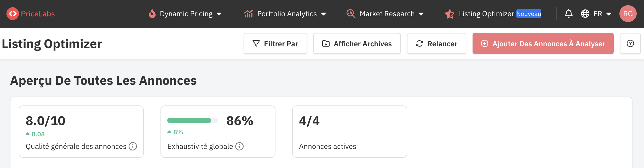Image resolution: width=644 pixels, height=168 pixels.
Task: Click the globe language icon
Action: (x=585, y=14)
